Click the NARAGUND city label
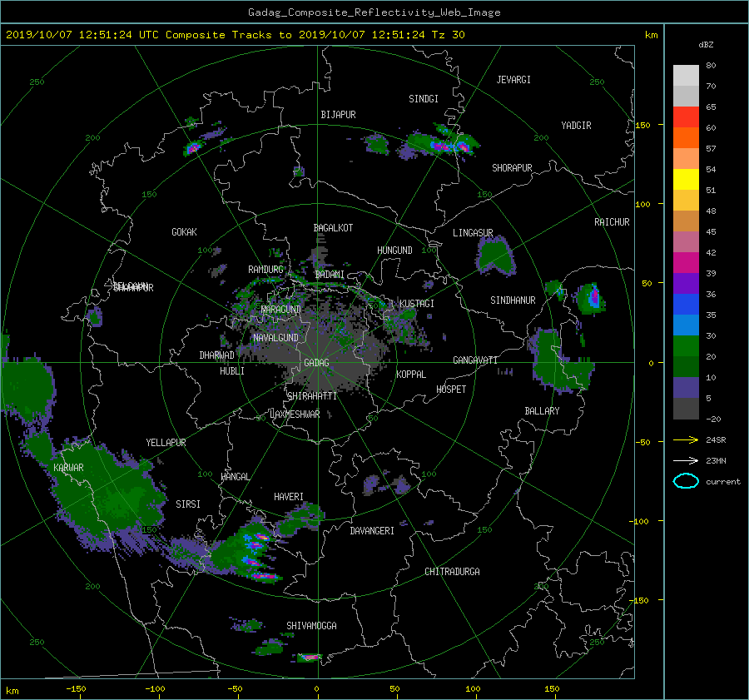The height and width of the screenshot is (700, 749). (281, 310)
